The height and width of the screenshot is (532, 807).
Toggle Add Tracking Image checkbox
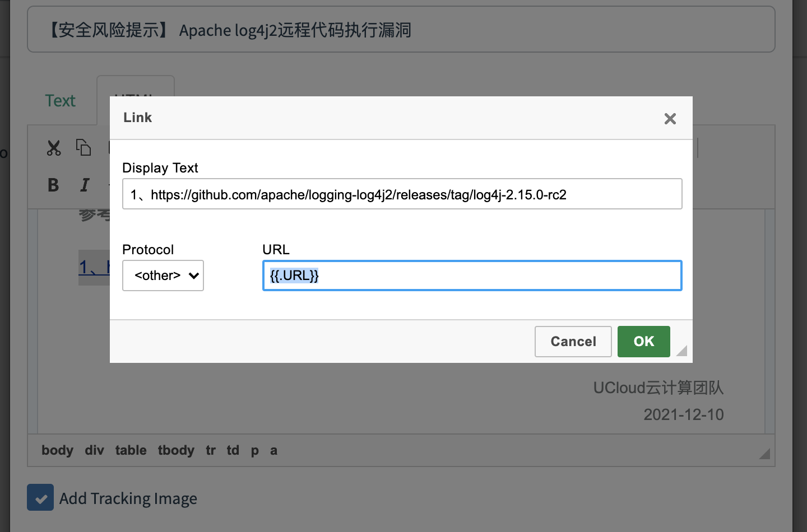click(40, 497)
